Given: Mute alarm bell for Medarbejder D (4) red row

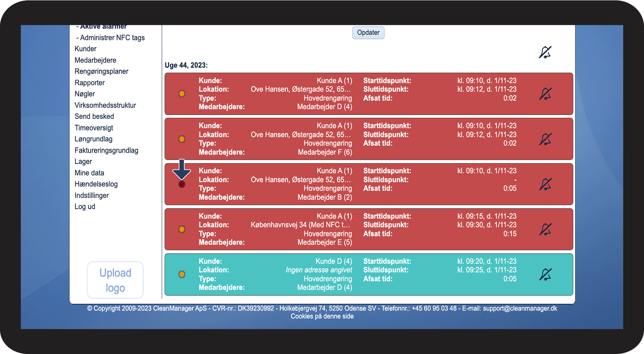Looking at the screenshot, I should click(x=545, y=94).
